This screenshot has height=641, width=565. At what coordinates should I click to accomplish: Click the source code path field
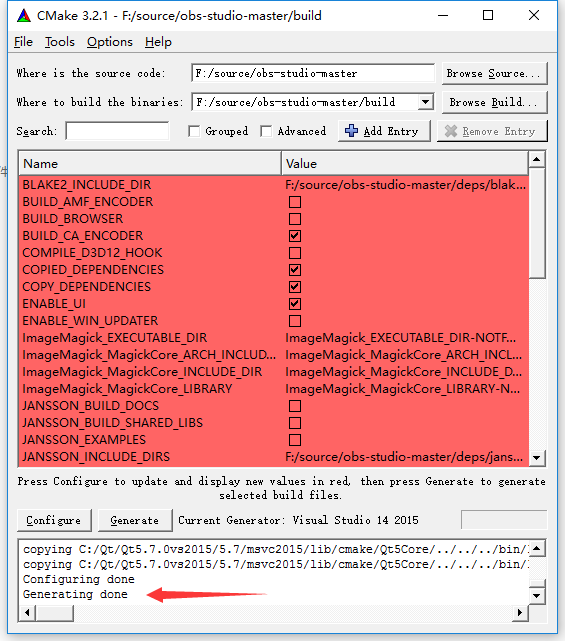(x=313, y=74)
